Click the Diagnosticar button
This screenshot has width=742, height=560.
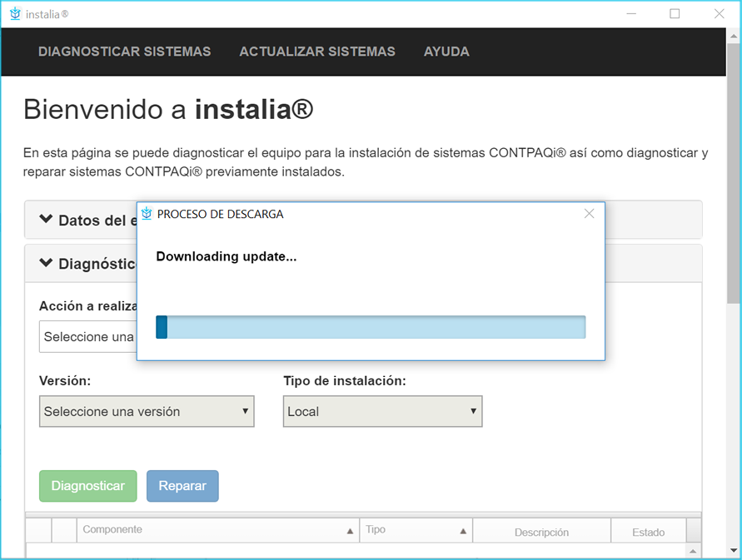[88, 486]
